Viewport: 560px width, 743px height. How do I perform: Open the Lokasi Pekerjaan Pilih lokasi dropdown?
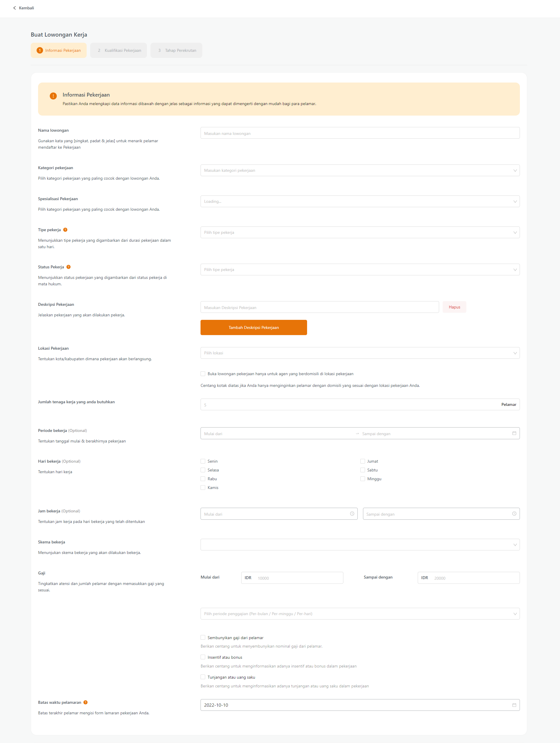pyautogui.click(x=360, y=353)
